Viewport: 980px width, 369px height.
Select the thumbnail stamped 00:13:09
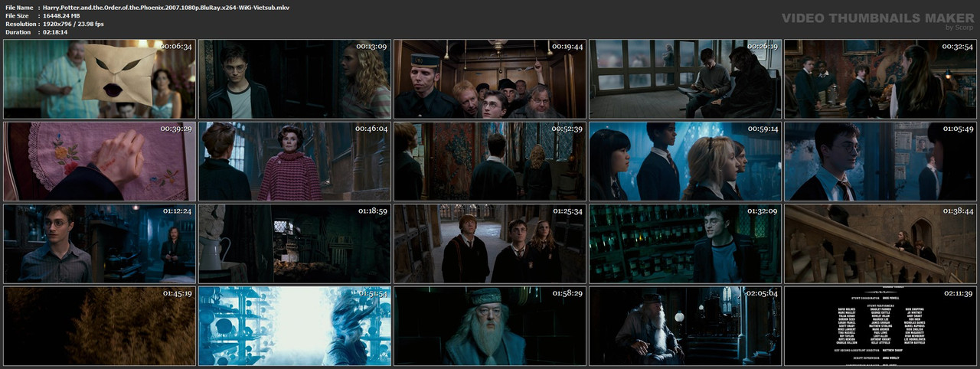tap(295, 79)
